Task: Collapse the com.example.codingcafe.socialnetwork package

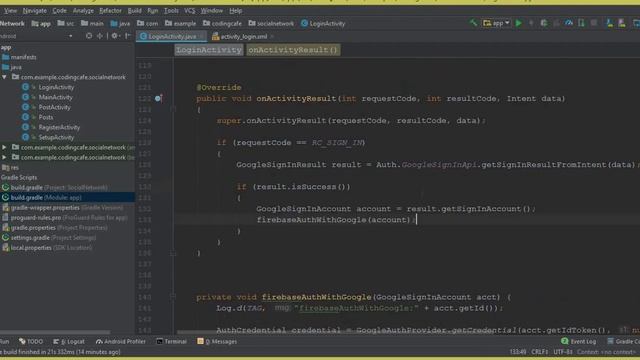Action: (x=4, y=77)
